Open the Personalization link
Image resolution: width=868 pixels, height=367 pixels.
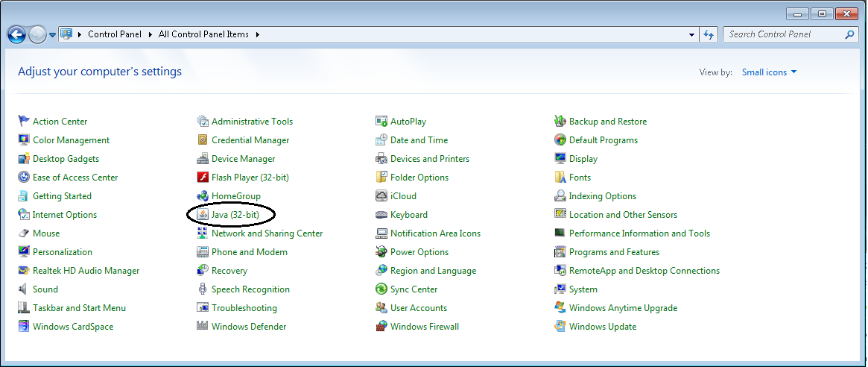(x=62, y=252)
